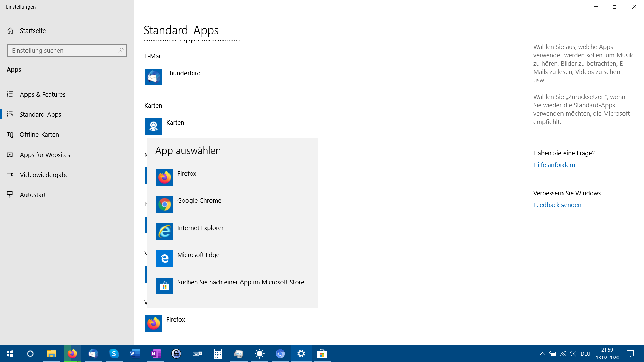Open the Windows Start menu in the taskbar
The height and width of the screenshot is (362, 644).
[10, 354]
